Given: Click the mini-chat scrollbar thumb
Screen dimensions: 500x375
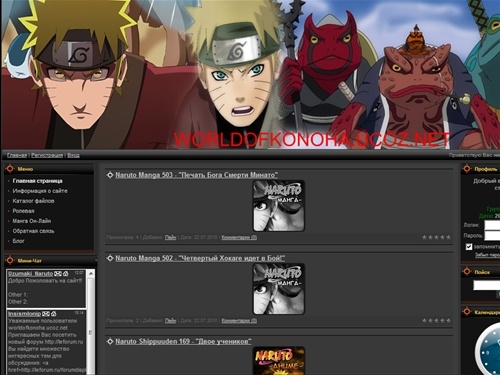Looking at the screenshot, I should (90, 332).
